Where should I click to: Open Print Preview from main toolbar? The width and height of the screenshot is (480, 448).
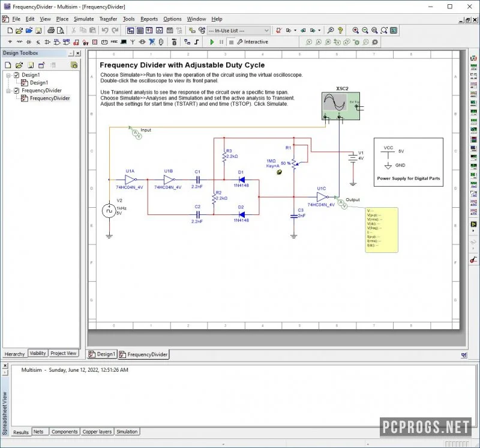61,31
